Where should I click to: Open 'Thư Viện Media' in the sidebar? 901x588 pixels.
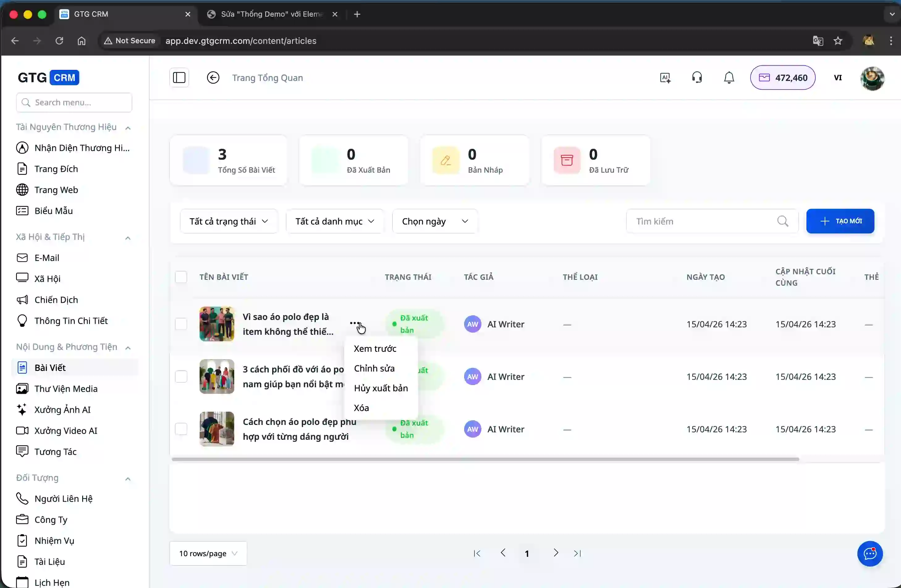66,388
